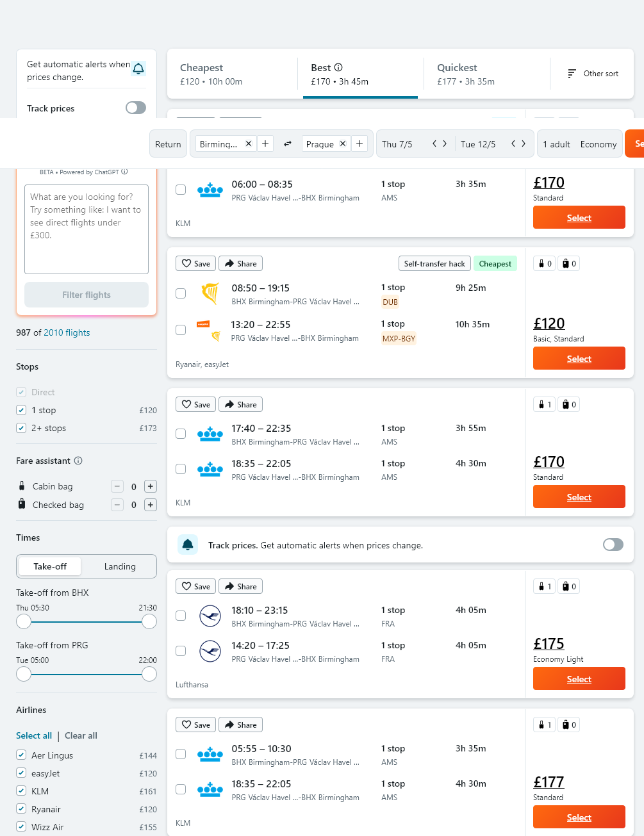Share the Ryanair, easyJet itinerary

tap(240, 263)
